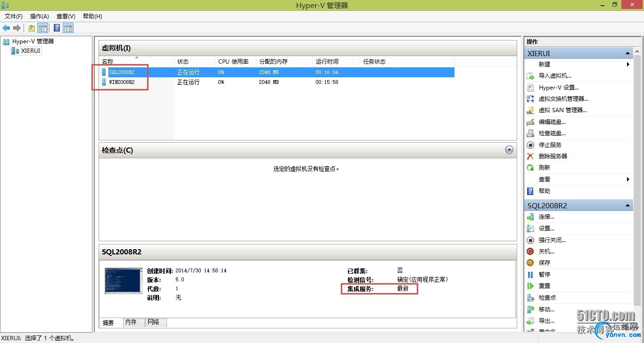
Task: Open the 文件(F) menu
Action: (14, 16)
